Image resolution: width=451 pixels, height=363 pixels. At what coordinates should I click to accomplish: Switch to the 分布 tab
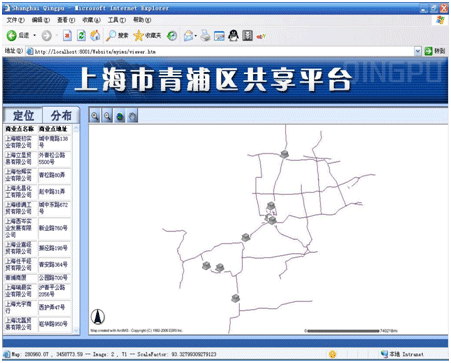pyautogui.click(x=61, y=116)
